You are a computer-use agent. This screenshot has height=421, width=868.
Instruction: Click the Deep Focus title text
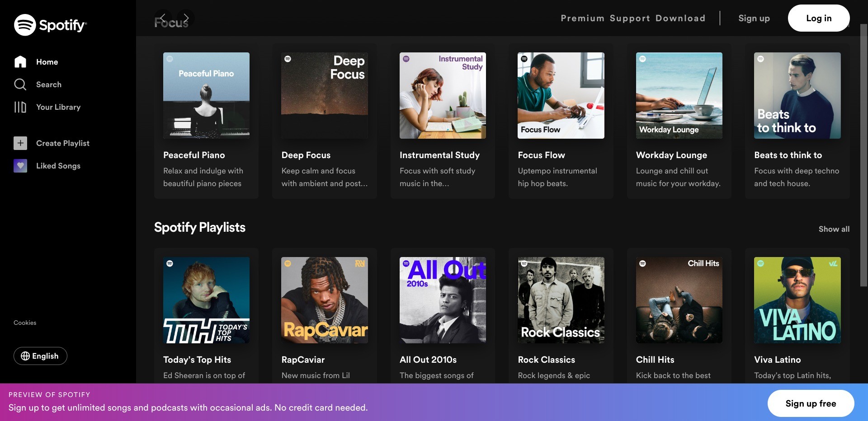(x=306, y=155)
